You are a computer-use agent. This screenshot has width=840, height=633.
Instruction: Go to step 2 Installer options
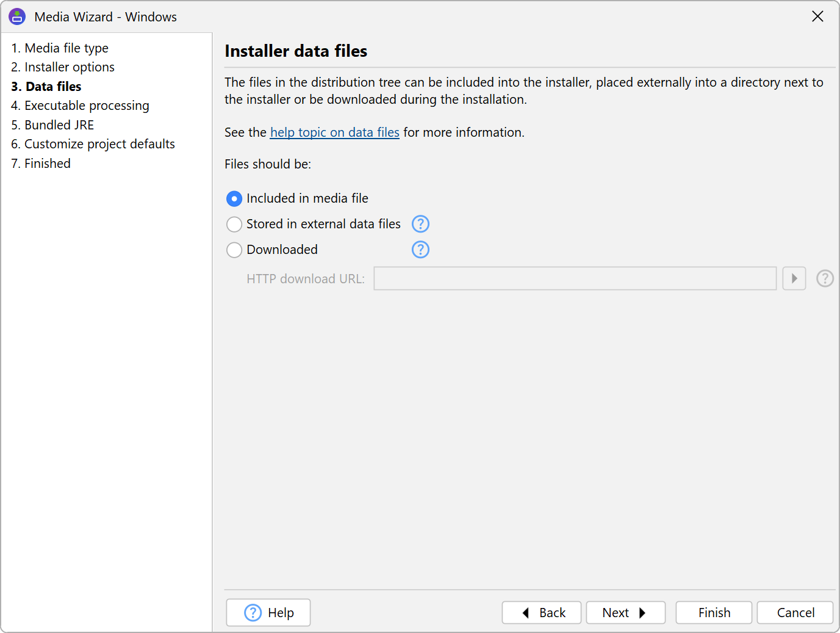[x=63, y=67]
